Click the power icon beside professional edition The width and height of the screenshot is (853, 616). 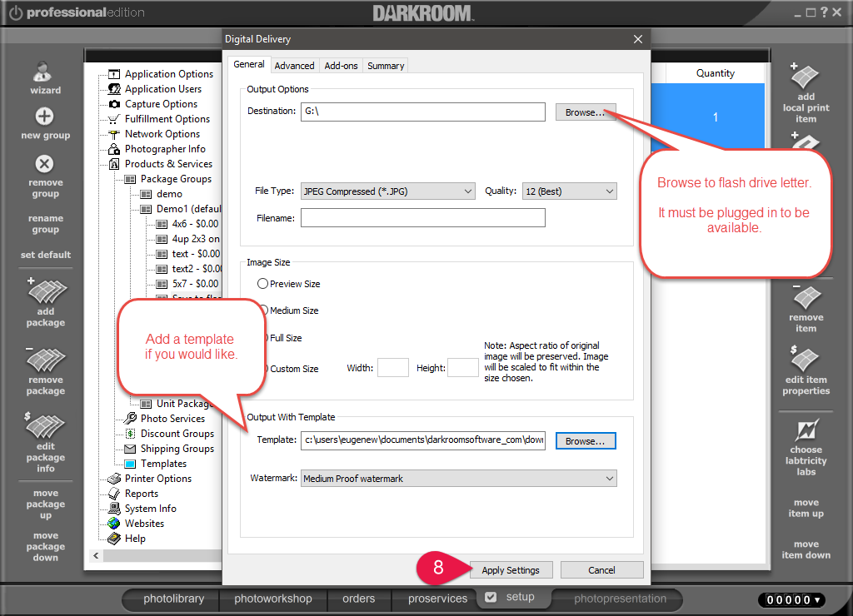[x=16, y=12]
